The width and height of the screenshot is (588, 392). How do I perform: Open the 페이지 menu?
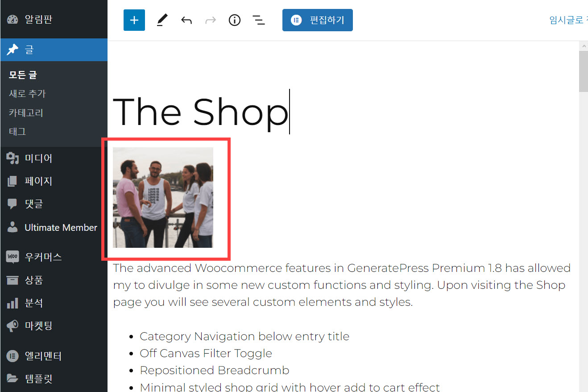54,181
